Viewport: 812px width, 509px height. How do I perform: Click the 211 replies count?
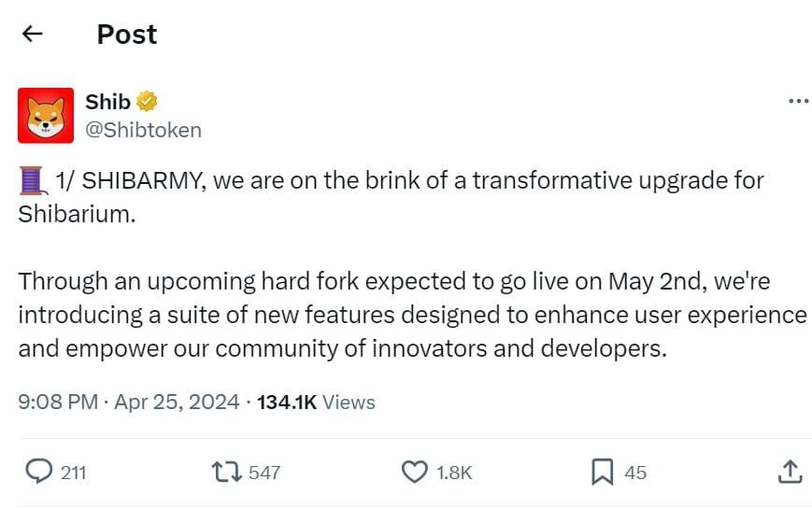(74, 474)
